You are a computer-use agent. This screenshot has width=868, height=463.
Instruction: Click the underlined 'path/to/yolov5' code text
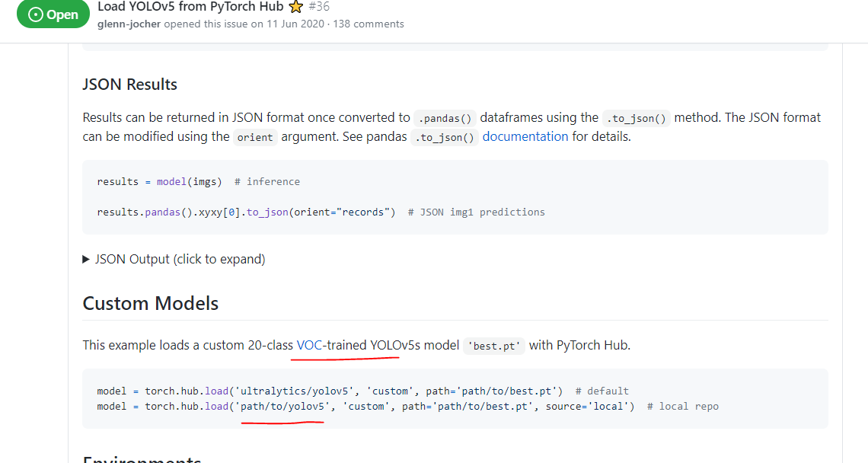(282, 406)
